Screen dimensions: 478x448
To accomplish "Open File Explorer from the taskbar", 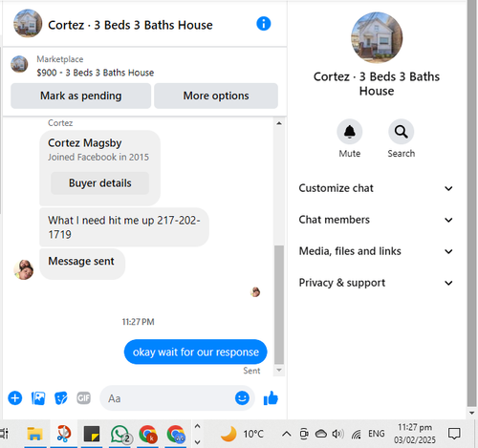I will pos(35,434).
